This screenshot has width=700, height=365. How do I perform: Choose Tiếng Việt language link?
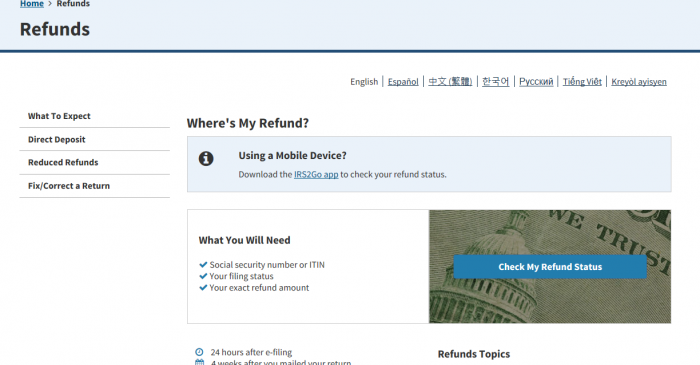pyautogui.click(x=582, y=82)
